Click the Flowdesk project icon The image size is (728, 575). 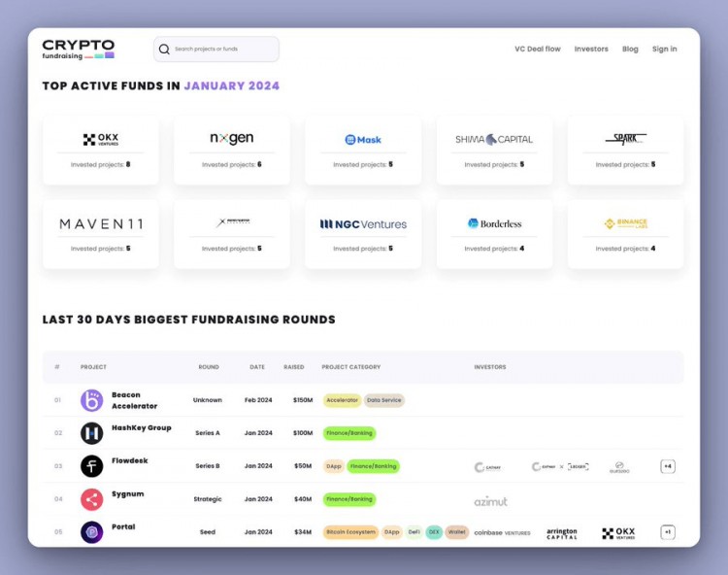pyautogui.click(x=91, y=466)
